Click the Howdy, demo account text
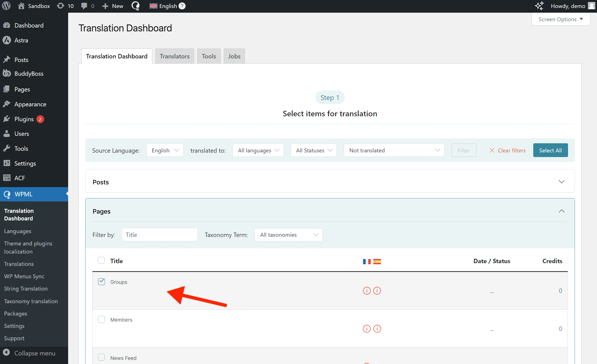The width and height of the screenshot is (597, 364). click(568, 6)
